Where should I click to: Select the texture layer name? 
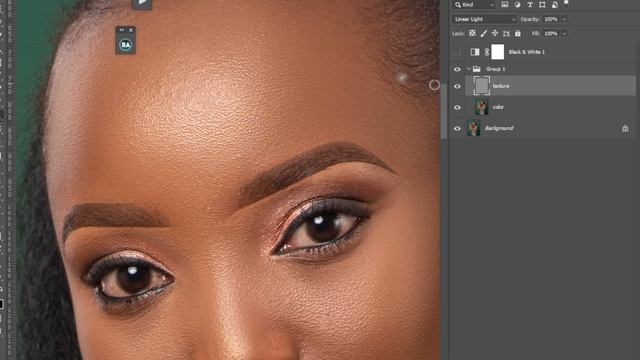(x=501, y=86)
